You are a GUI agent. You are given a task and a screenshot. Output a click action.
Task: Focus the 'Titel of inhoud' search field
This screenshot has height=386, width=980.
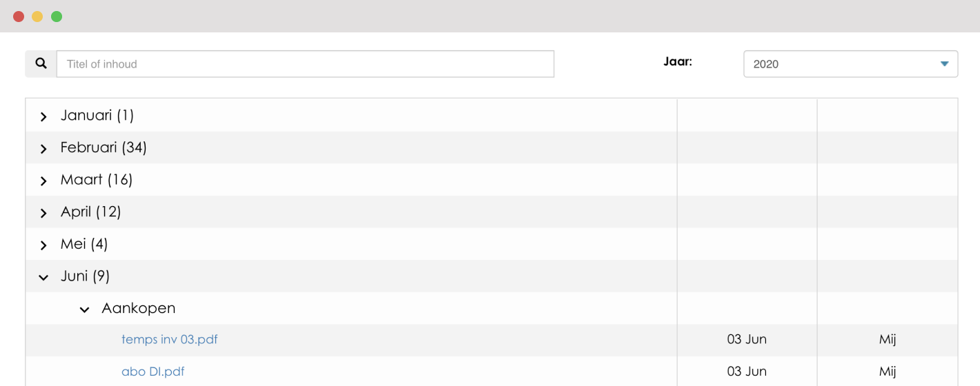[305, 64]
